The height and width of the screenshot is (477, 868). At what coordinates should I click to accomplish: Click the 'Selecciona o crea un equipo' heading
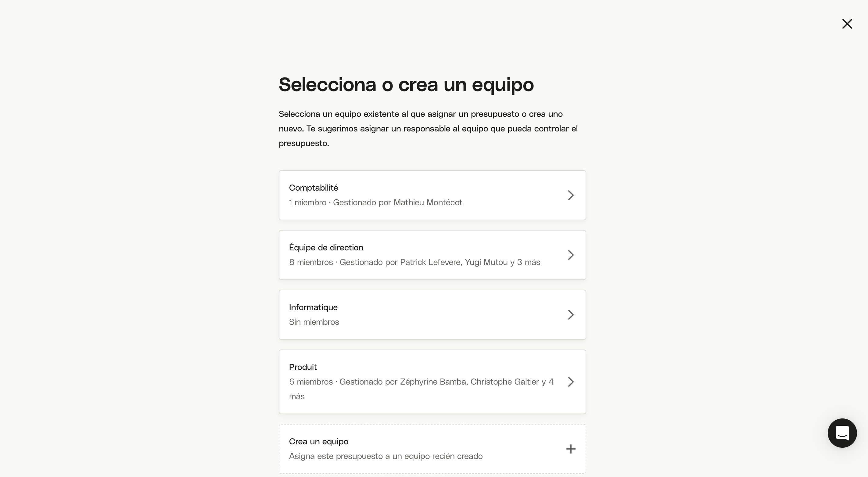(x=406, y=84)
